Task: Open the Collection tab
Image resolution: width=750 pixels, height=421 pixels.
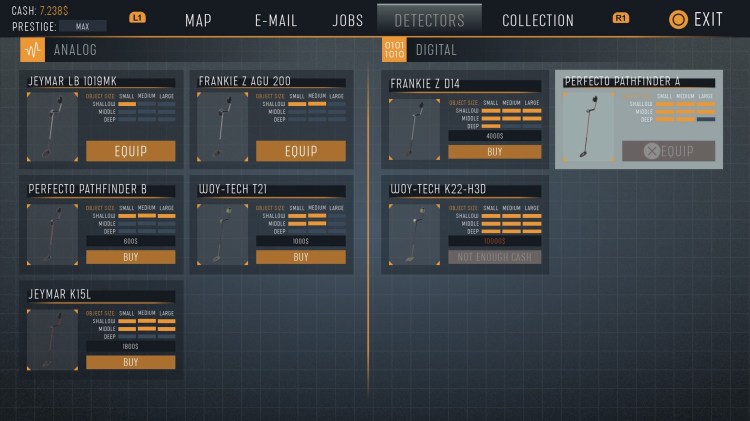Action: click(x=538, y=20)
